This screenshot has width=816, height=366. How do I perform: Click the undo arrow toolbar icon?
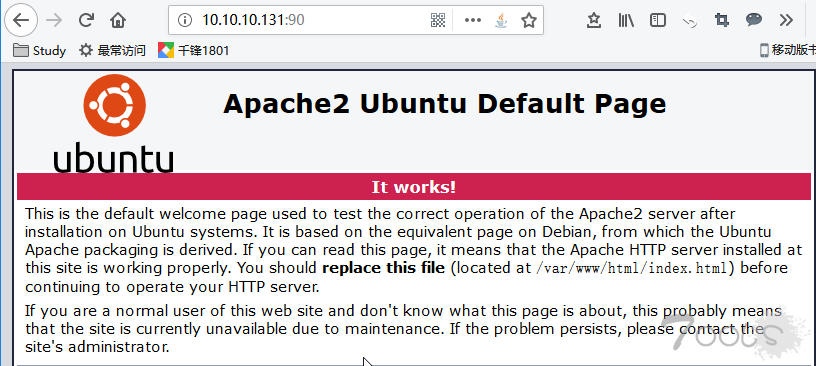690,21
